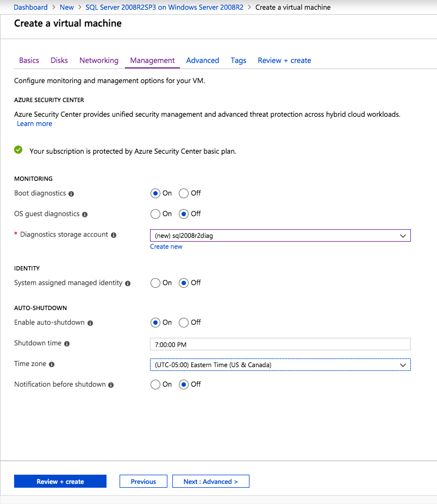
Task: Click Diagnostics storage account info icon
Action: coord(114,235)
